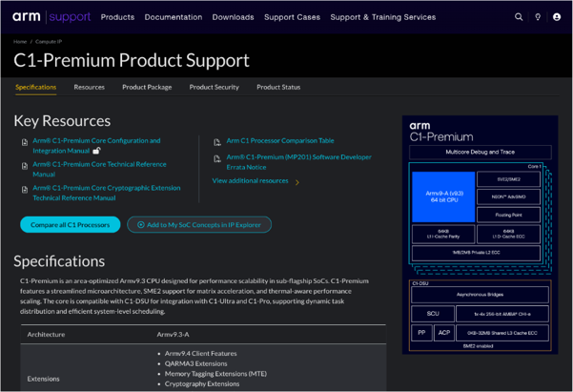
Task: Click Armv9.4 Client Features list item
Action: click(x=200, y=354)
